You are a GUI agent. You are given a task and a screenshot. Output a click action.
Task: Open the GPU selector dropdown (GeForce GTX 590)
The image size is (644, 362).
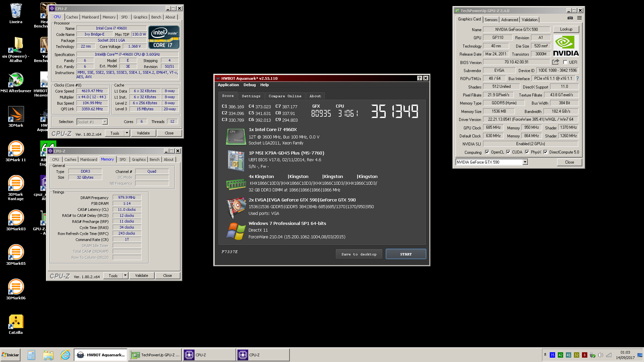click(x=525, y=162)
